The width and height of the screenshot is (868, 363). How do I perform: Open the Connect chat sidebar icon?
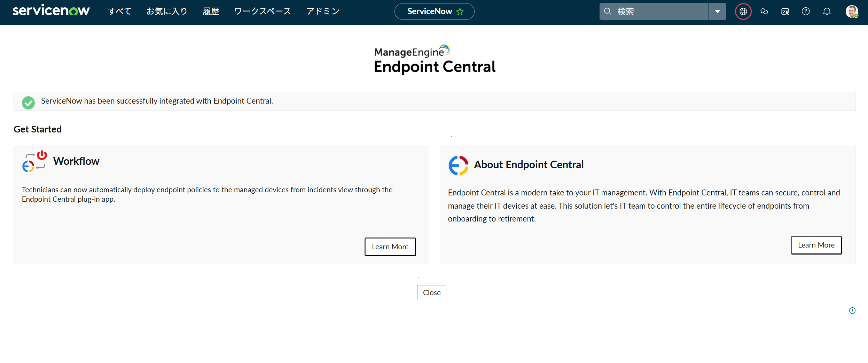764,11
